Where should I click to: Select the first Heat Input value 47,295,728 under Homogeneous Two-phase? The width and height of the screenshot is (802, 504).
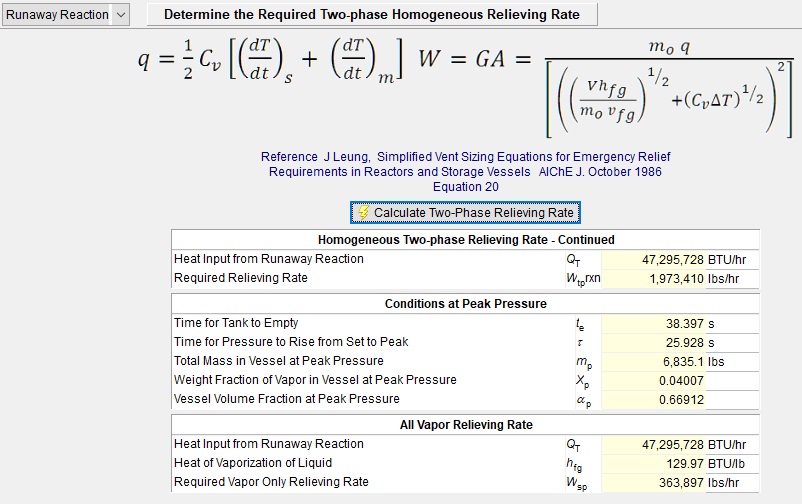tap(653, 260)
